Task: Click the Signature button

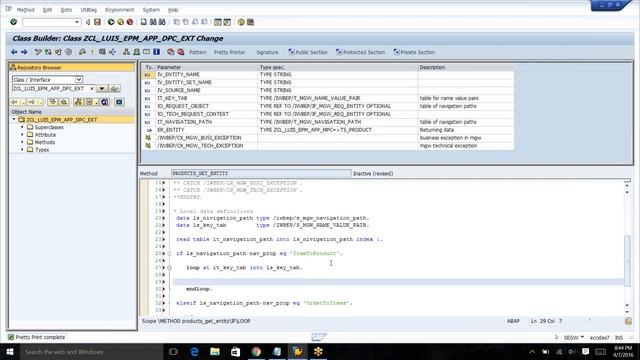Action: [x=267, y=52]
